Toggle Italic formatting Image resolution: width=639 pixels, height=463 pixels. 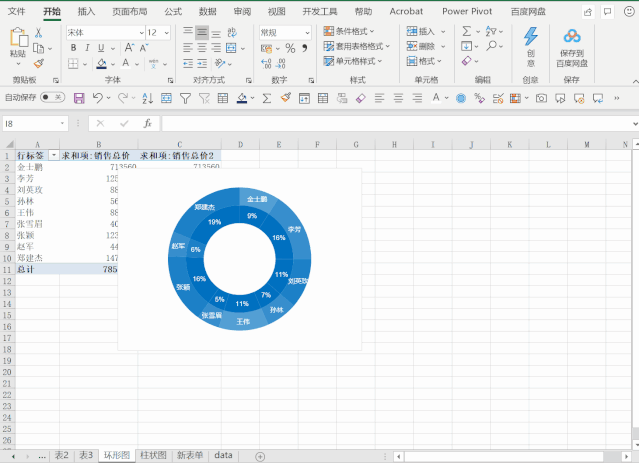(87, 48)
